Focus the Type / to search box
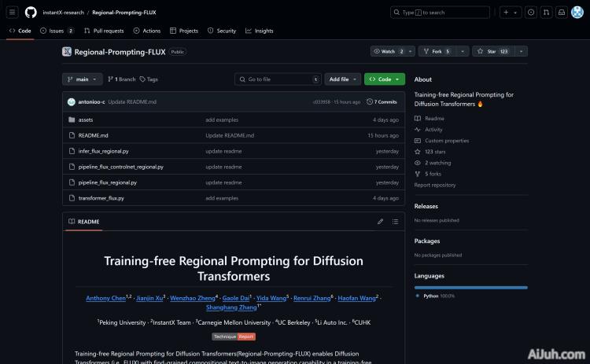This screenshot has width=590, height=364. tap(440, 13)
